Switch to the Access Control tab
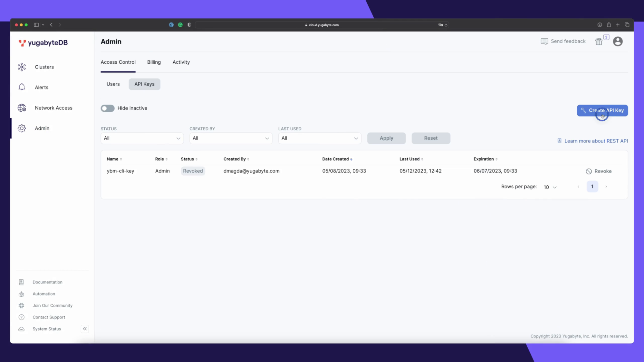The width and height of the screenshot is (644, 362). click(x=118, y=62)
